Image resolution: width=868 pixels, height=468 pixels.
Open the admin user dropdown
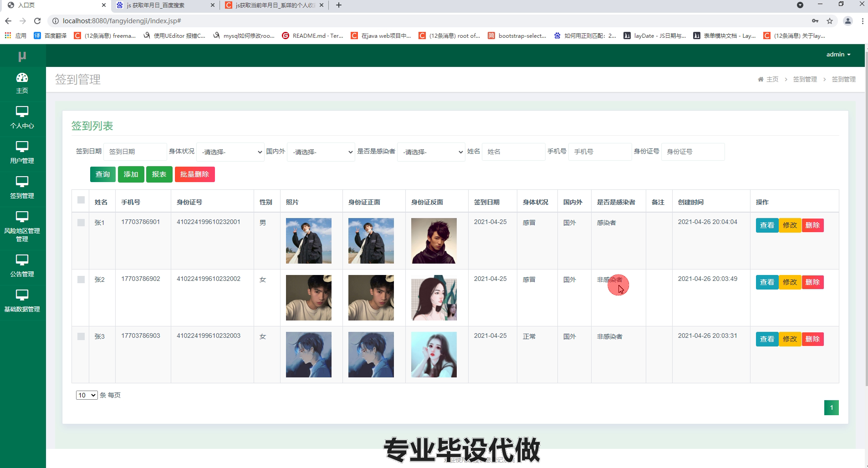(x=838, y=55)
